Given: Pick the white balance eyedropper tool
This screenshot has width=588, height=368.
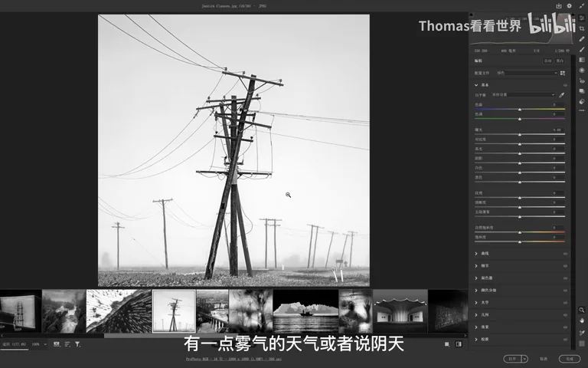Looking at the screenshot, I should tap(561, 95).
